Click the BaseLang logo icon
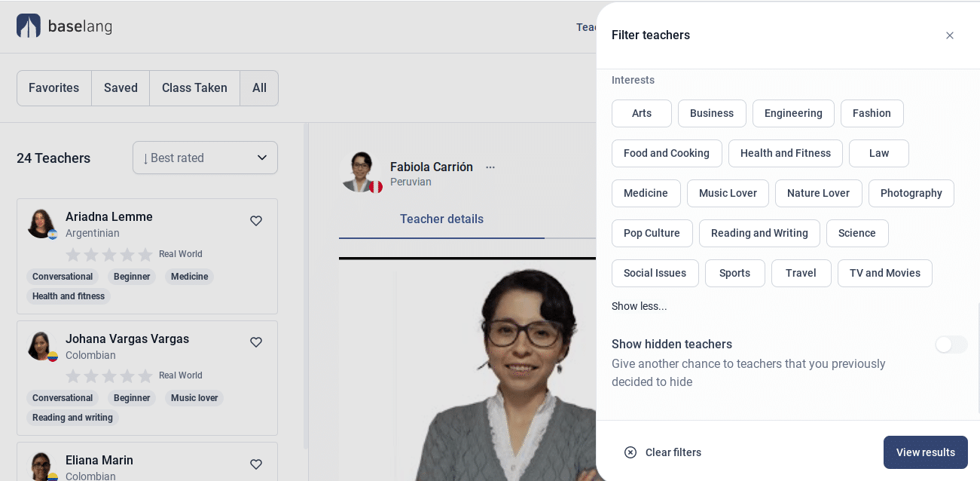Screen dimensions: 980x481 coord(29,26)
